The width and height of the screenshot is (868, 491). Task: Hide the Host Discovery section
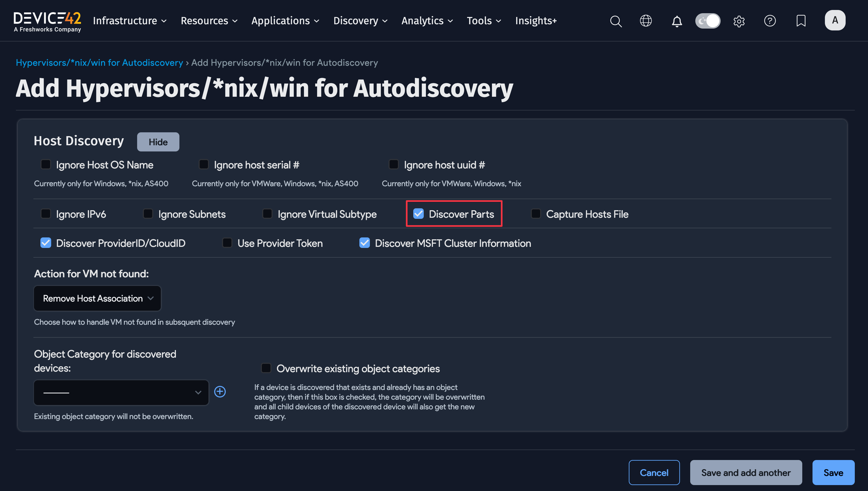point(158,142)
